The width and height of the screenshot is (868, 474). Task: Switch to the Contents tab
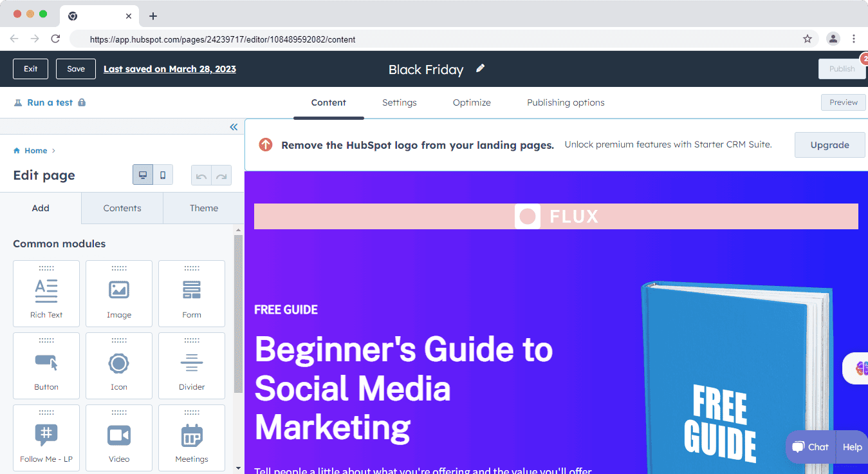click(122, 208)
